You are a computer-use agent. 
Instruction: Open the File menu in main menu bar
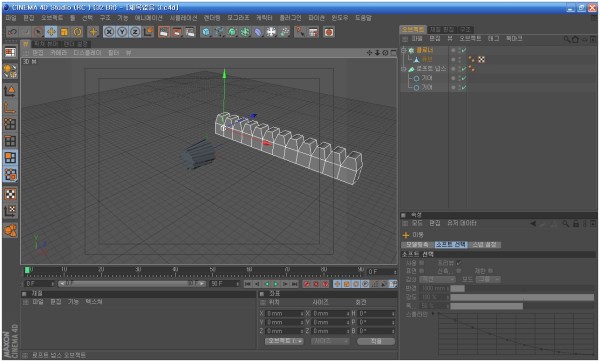11,18
